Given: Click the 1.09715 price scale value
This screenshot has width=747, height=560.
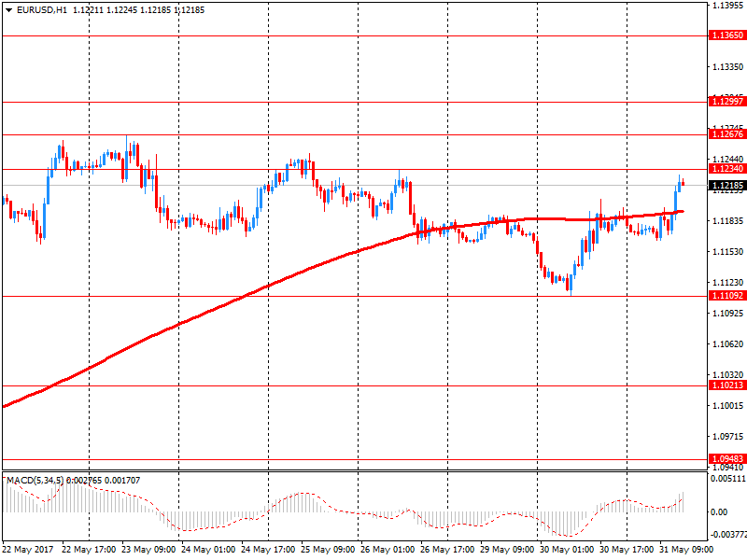Looking at the screenshot, I should pyautogui.click(x=727, y=437).
